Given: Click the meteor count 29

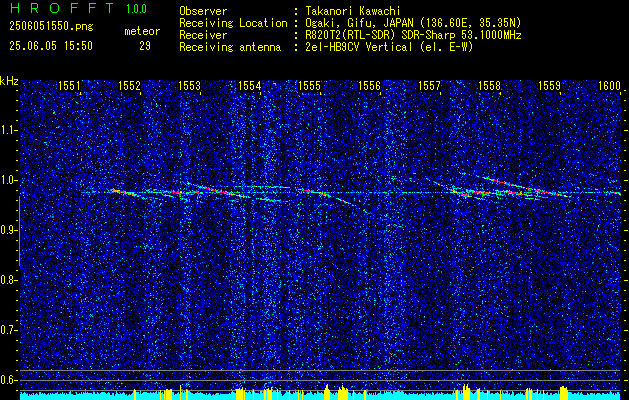Looking at the screenshot, I should [x=145, y=46].
